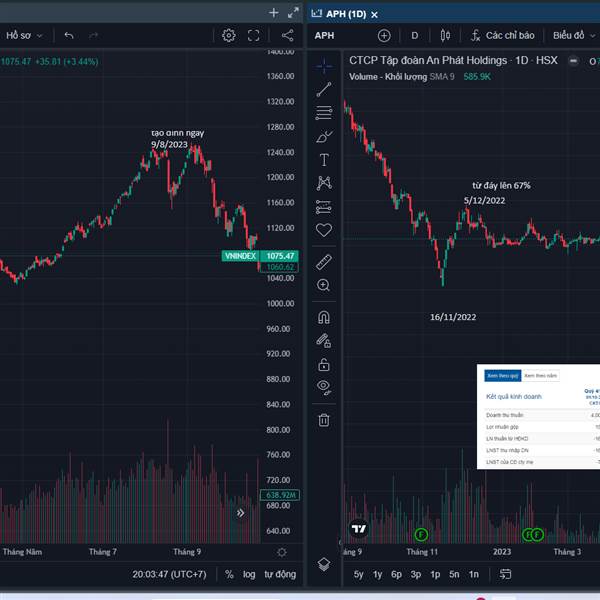Viewport: 600px width, 600px height.
Task: Toggle log scale on the left chart
Action: point(248,574)
